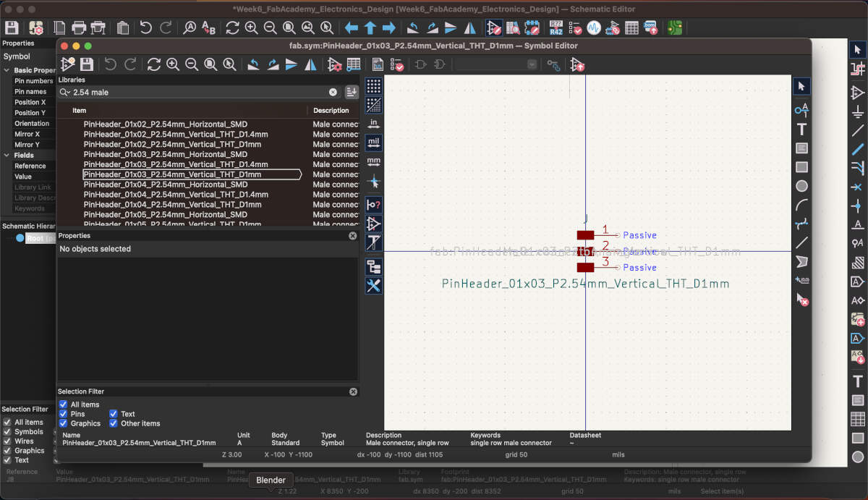Screen dimensions: 868x500
Task: Zoom to fit in Symbol Editor toolbar
Action: click(210, 64)
